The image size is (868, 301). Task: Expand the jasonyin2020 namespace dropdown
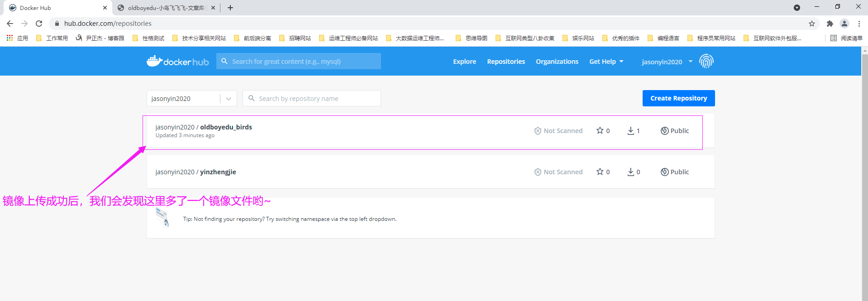click(228, 99)
